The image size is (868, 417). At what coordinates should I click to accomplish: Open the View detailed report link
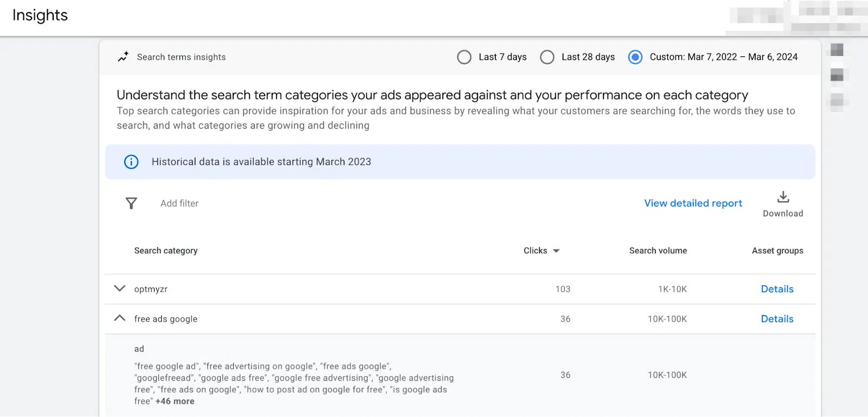click(693, 203)
